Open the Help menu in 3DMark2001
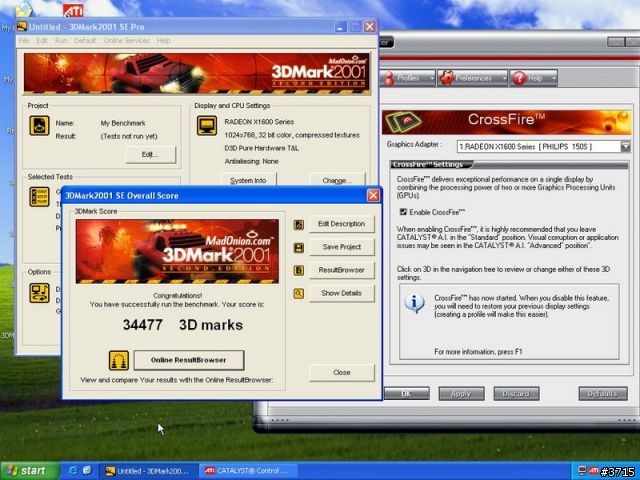 tap(164, 40)
